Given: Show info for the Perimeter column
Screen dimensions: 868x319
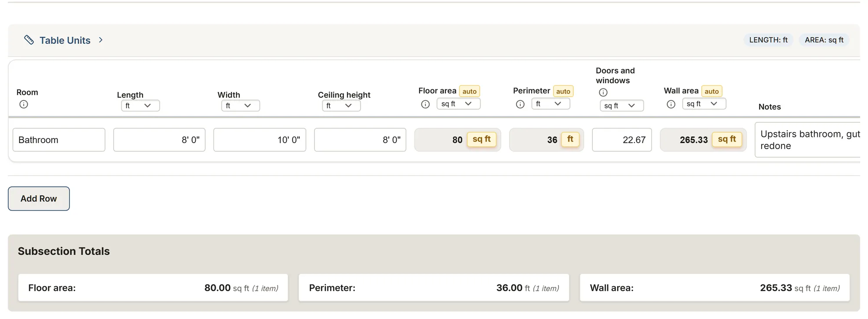Looking at the screenshot, I should pyautogui.click(x=520, y=104).
